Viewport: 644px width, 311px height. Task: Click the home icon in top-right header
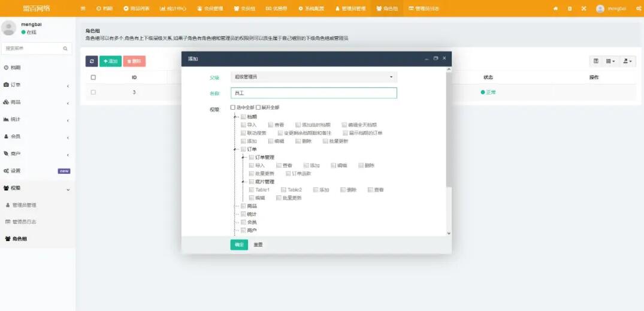(555, 8)
